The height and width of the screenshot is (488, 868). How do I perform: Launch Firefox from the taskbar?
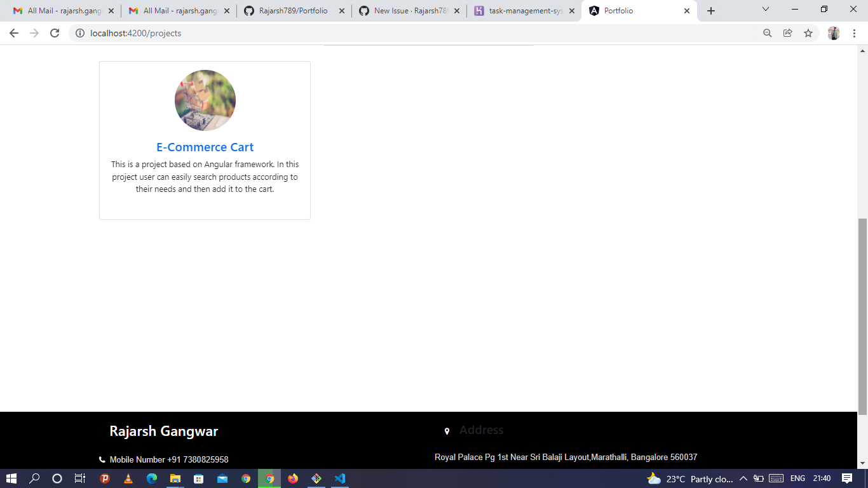(293, 478)
